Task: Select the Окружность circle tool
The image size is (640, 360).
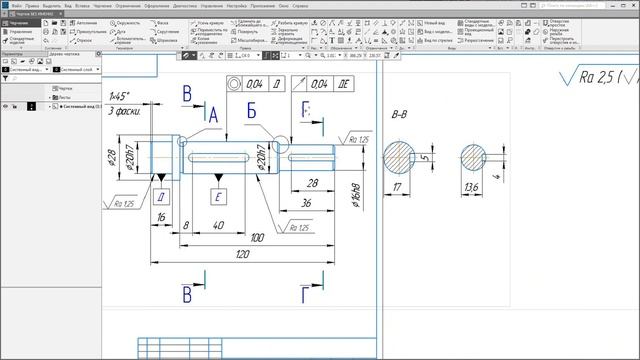Action: tap(125, 23)
